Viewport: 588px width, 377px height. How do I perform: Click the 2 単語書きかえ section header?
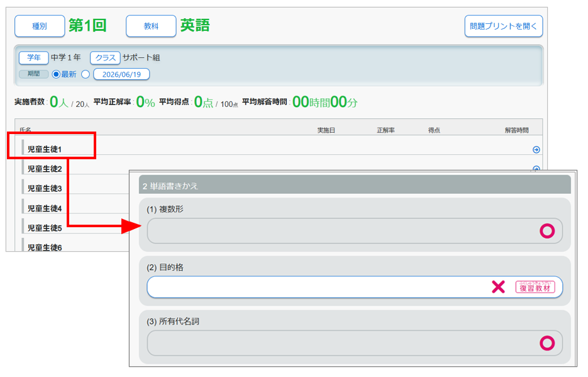click(x=355, y=186)
